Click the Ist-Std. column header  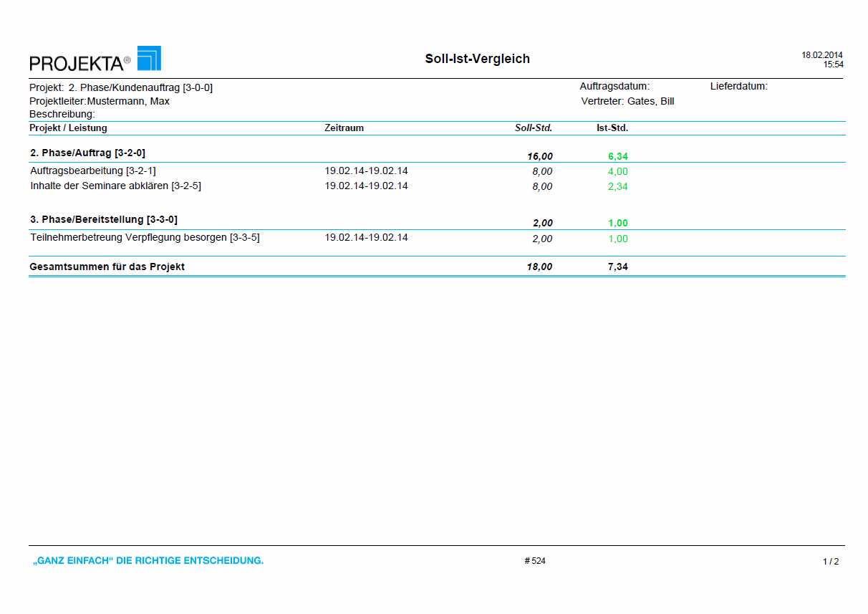pos(612,128)
